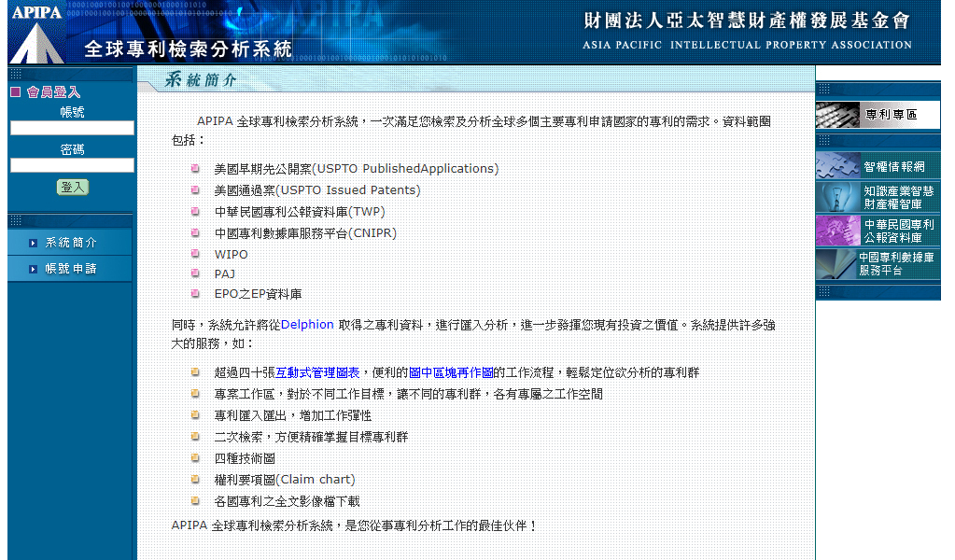Click the 帳號 account input field
Image resolution: width=955 pixels, height=560 pixels.
(72, 128)
